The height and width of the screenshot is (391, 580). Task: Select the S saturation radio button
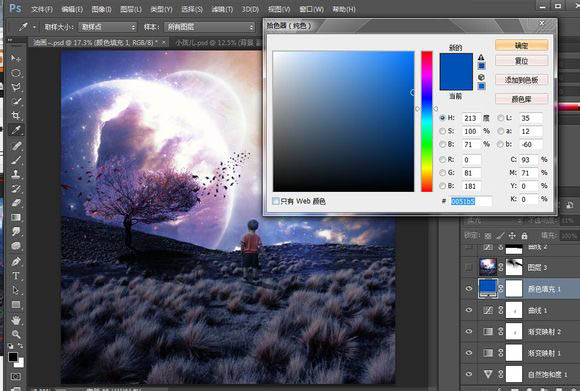point(442,131)
